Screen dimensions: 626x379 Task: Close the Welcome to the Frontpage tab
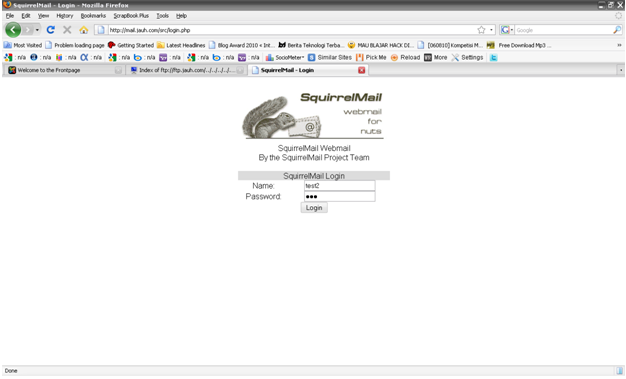click(x=118, y=70)
